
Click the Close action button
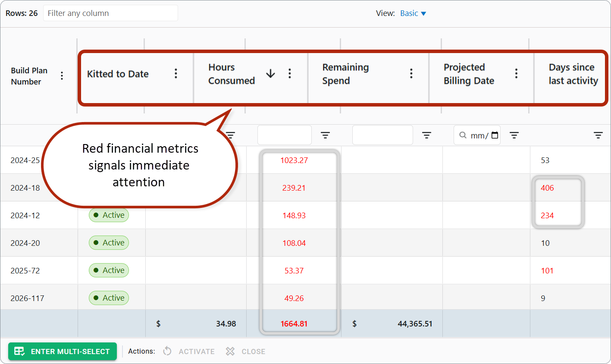pos(245,351)
